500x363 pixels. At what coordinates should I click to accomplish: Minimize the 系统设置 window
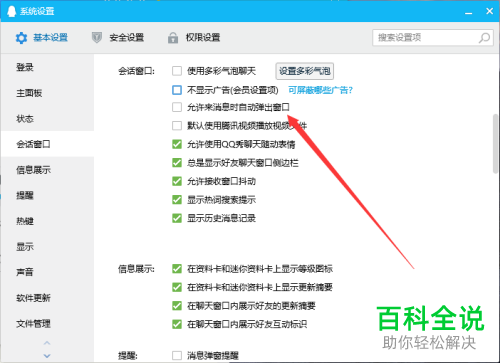469,12
